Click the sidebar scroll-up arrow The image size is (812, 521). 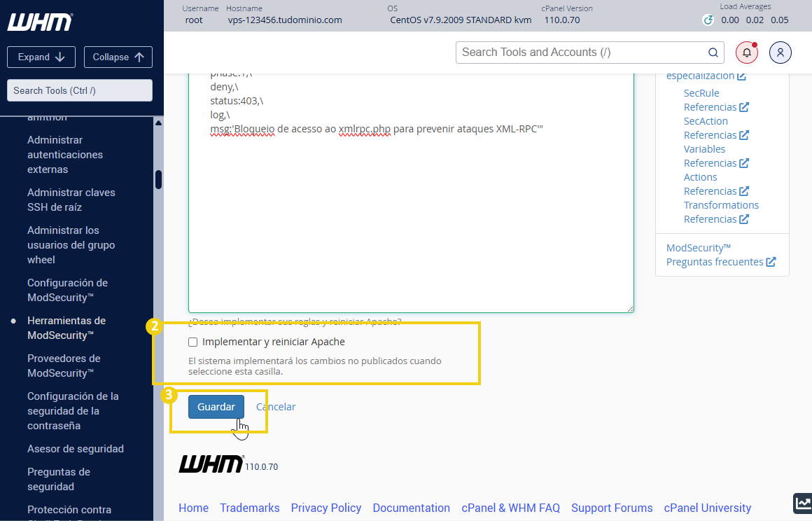[x=158, y=123]
